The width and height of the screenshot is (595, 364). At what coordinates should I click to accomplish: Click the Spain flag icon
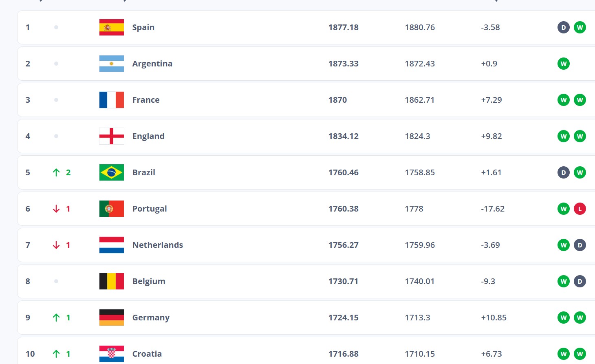point(111,27)
